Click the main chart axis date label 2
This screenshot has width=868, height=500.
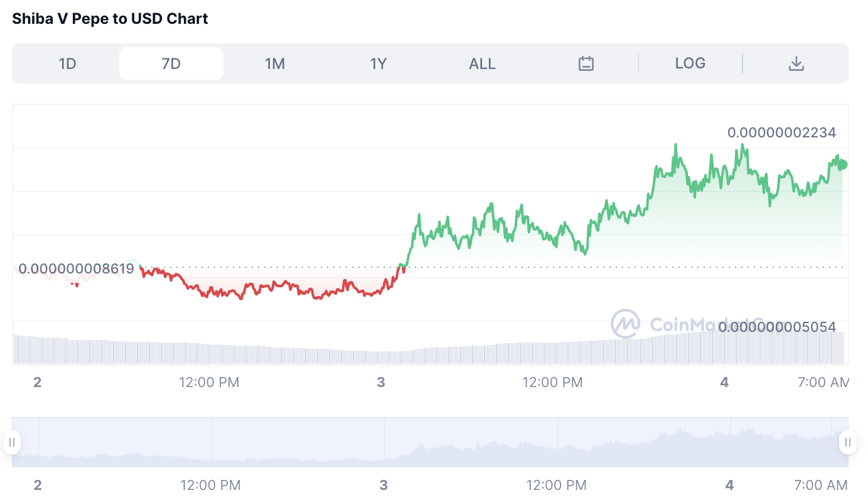(38, 382)
